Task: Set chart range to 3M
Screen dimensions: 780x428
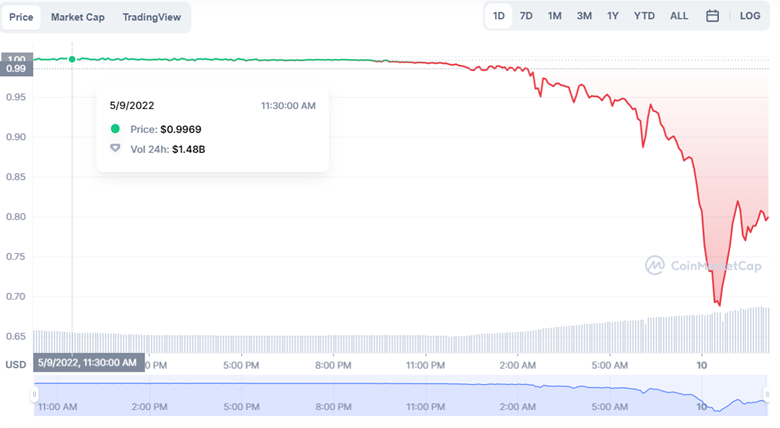Action: pyautogui.click(x=584, y=16)
